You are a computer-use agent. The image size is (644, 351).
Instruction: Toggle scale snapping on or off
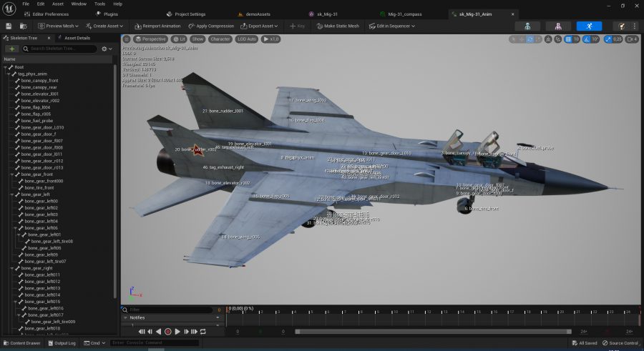pyautogui.click(x=608, y=39)
